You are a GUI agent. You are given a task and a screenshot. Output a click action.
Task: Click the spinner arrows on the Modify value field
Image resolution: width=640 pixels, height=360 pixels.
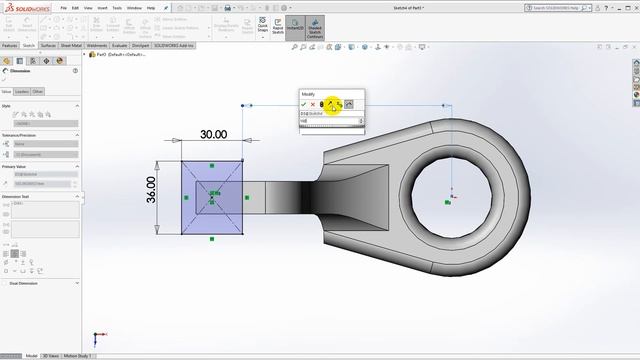coord(361,121)
